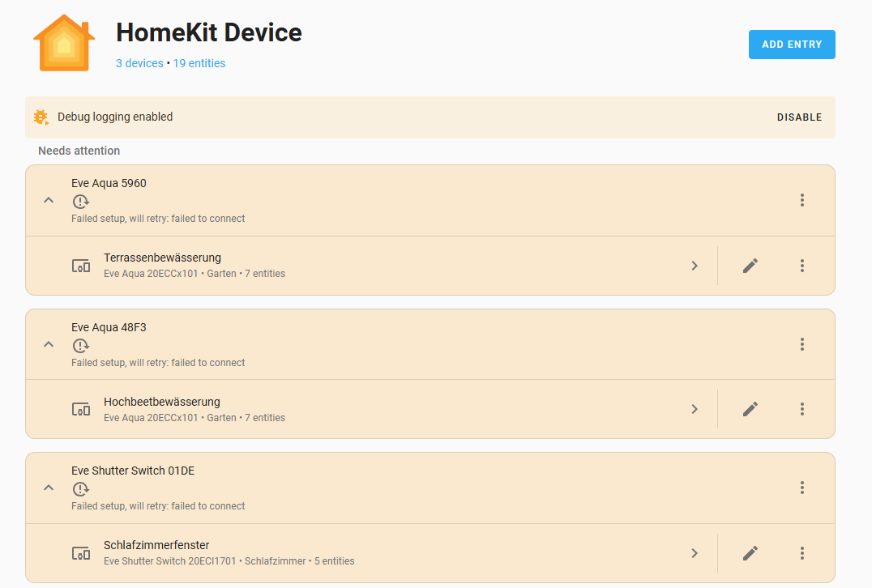872x588 pixels.
Task: Open three-dot menu for Eve Shutter Switch 01DE
Action: 802,488
